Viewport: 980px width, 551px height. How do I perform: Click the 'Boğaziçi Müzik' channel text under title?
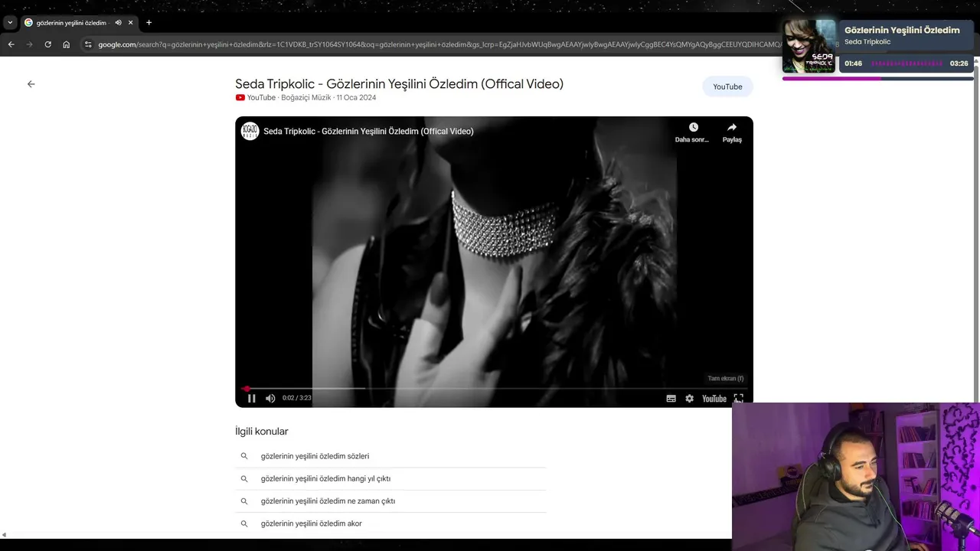tap(306, 98)
